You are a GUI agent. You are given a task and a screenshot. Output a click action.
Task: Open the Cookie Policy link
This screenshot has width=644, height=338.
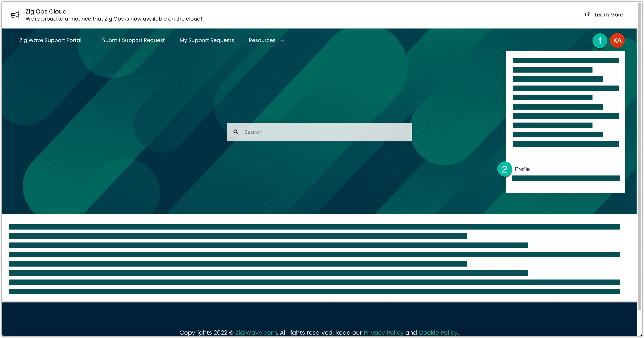point(438,332)
